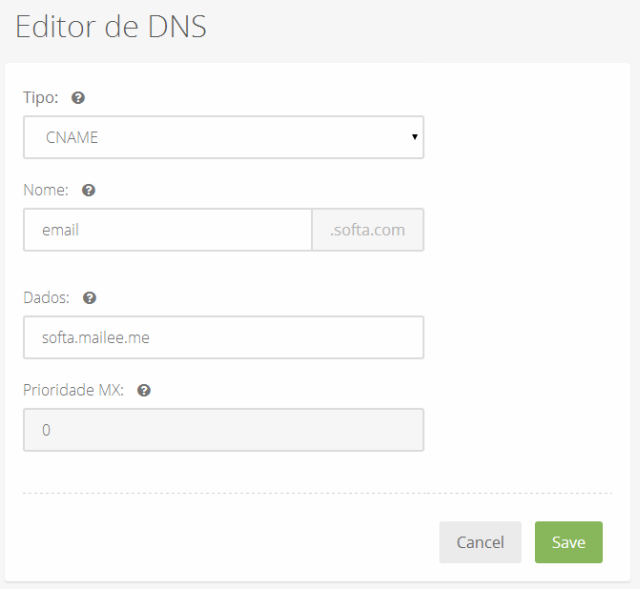Screen dimensions: 640x589
Task: Click the Prioridade MX: label text
Action: pyautogui.click(x=73, y=391)
